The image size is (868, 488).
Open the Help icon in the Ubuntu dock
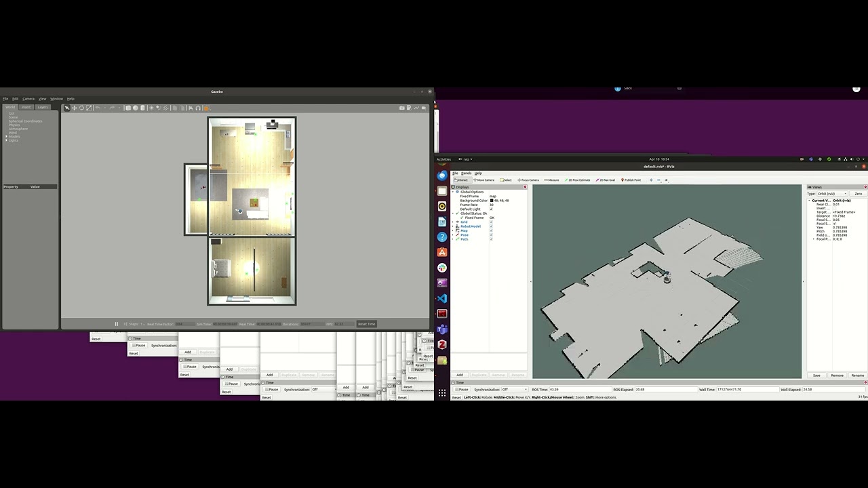(x=442, y=237)
